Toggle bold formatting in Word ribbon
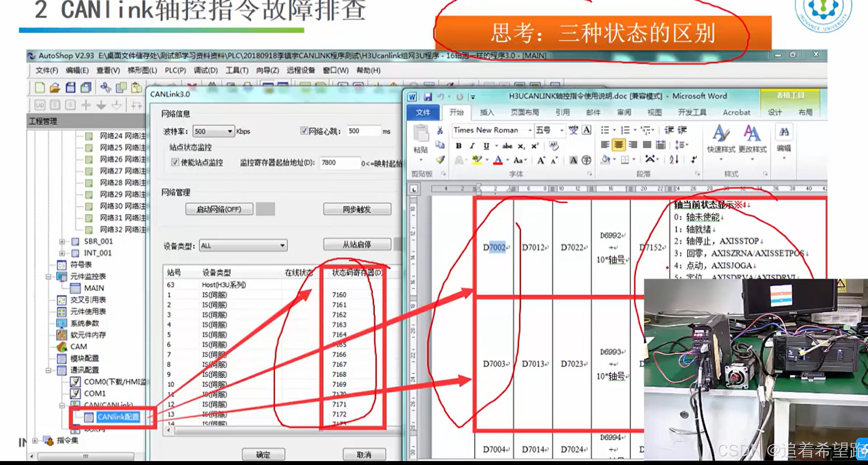The height and width of the screenshot is (465, 868). [458, 146]
